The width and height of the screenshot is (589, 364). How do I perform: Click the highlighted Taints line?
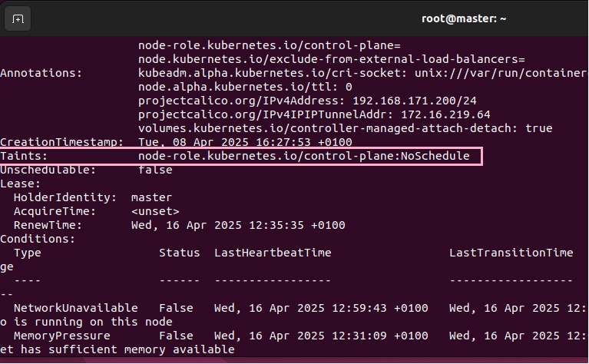point(241,156)
